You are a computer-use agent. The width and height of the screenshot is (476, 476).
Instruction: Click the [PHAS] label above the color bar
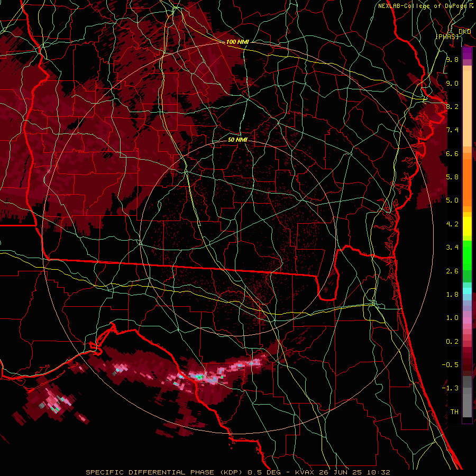(x=447, y=36)
